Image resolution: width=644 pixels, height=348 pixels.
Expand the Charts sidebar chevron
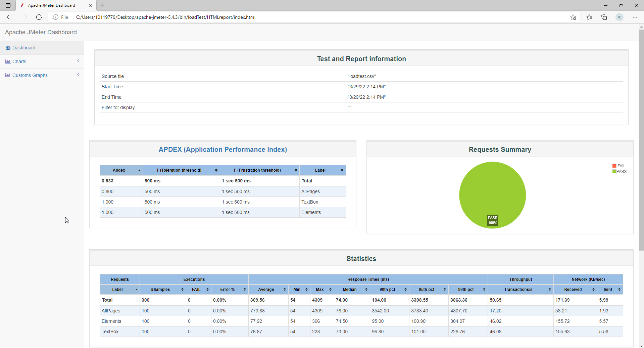(78, 61)
